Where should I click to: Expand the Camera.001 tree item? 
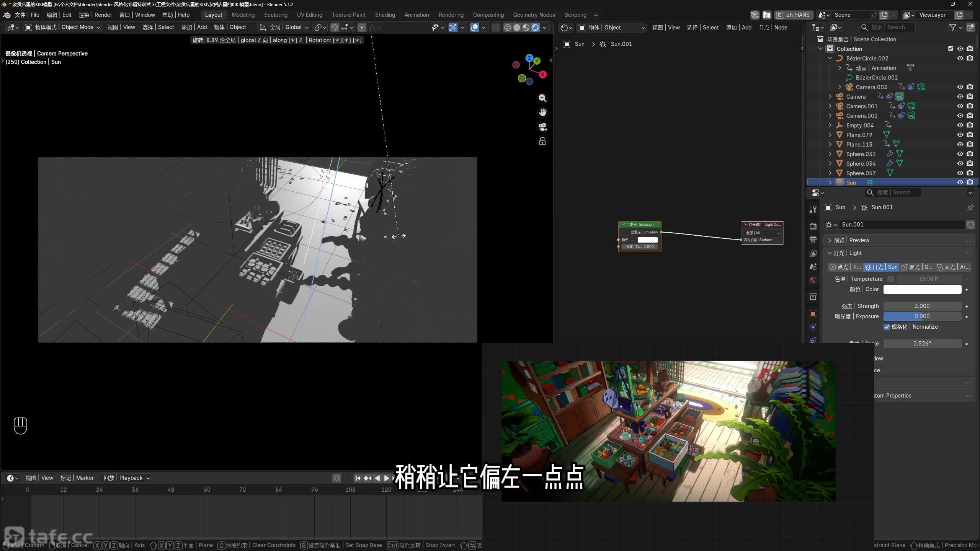pos(830,106)
